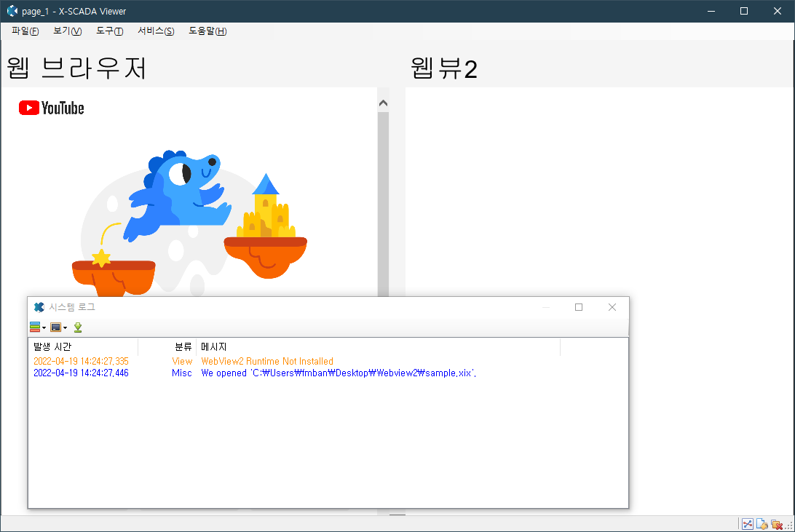Expand the log display dropdown arrow
This screenshot has width=795, height=532.
[x=65, y=327]
